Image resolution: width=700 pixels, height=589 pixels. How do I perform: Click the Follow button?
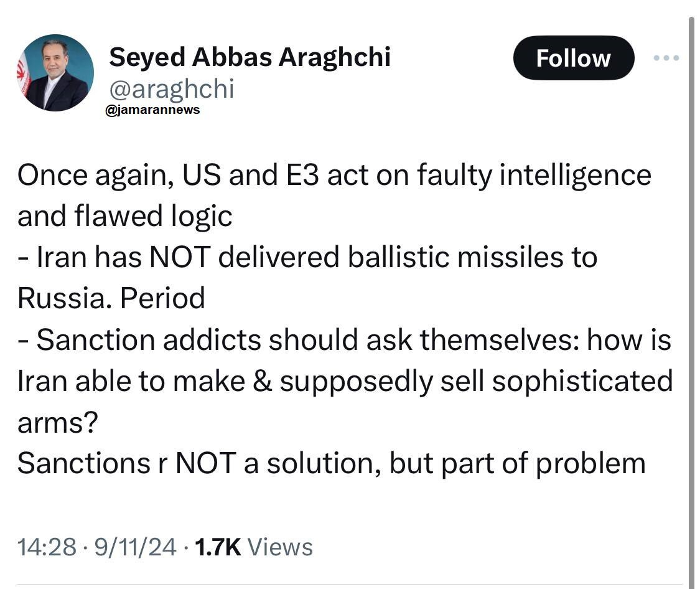(x=573, y=59)
